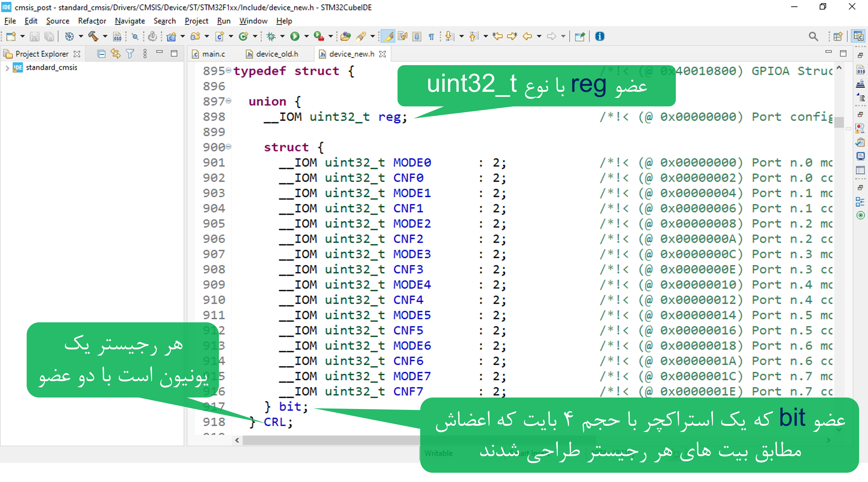
Task: Open the Navigate menu
Action: coord(130,21)
